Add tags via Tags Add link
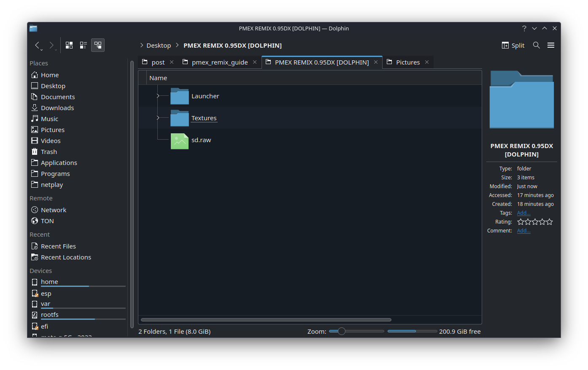Screen dimensions: 588x370 [523, 213]
